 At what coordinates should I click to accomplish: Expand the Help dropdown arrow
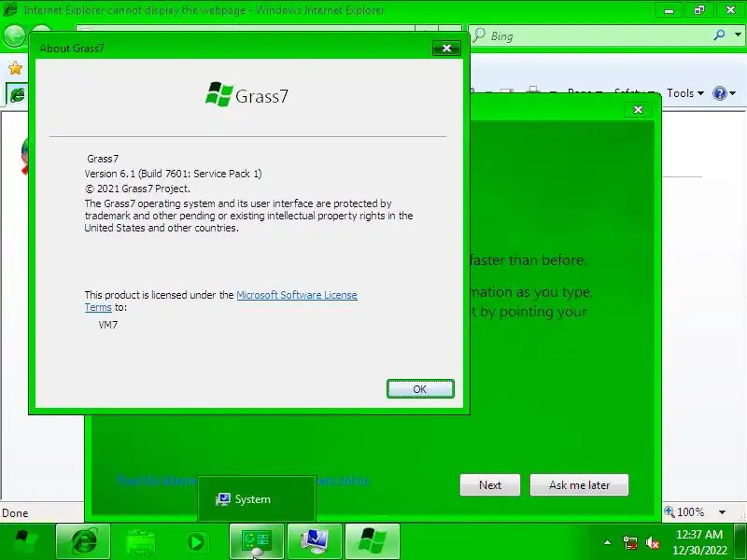click(733, 93)
